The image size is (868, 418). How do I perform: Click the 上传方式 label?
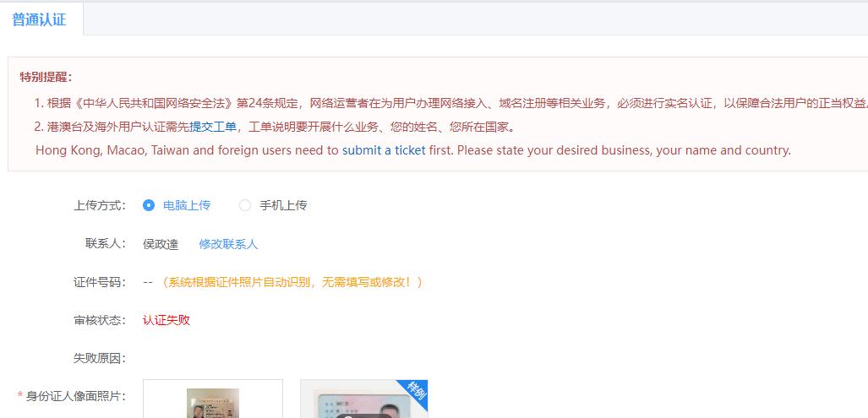(100, 206)
